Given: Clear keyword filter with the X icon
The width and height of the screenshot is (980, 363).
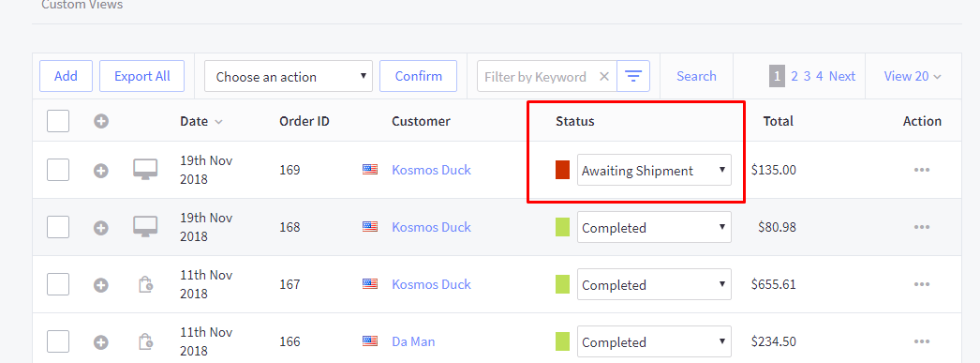Looking at the screenshot, I should (x=603, y=76).
